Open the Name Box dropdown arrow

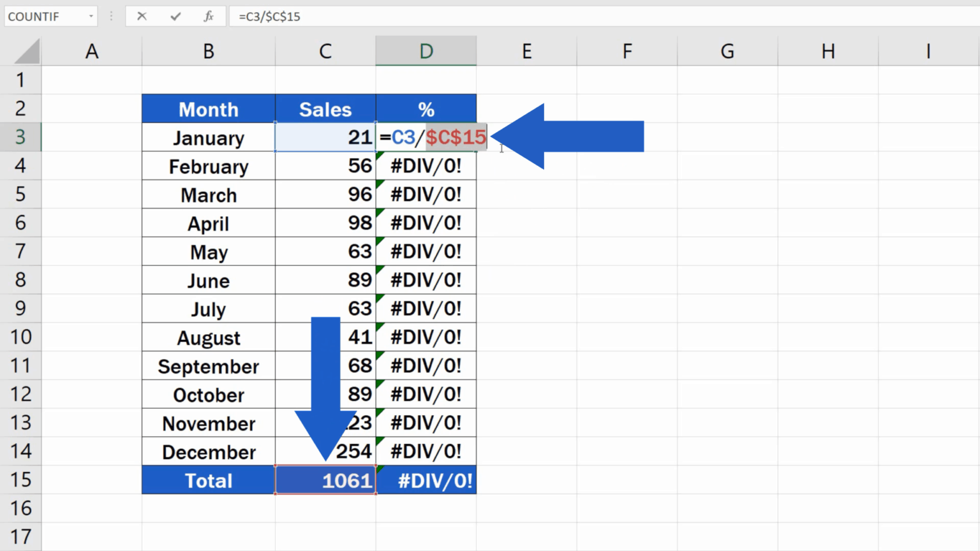[90, 17]
